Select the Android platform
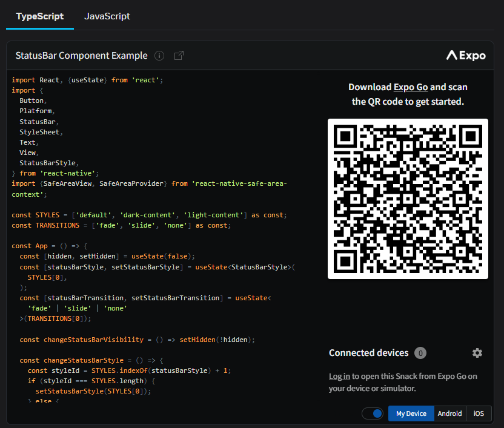504x428 pixels. tap(449, 413)
